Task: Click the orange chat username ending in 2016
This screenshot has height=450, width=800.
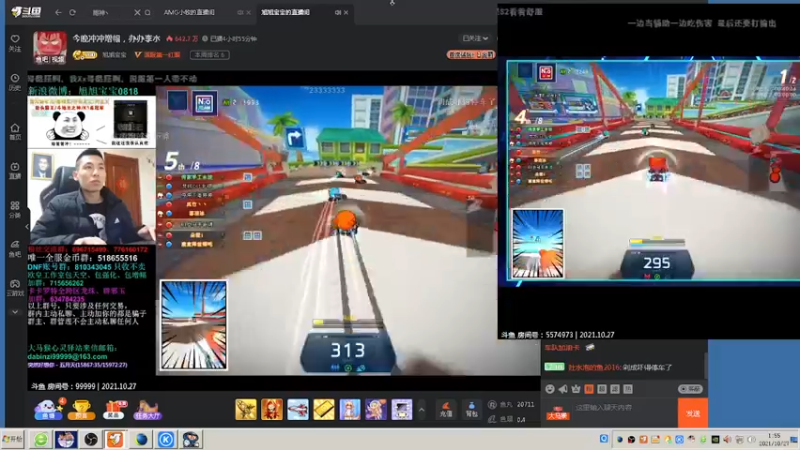Action: (x=594, y=367)
